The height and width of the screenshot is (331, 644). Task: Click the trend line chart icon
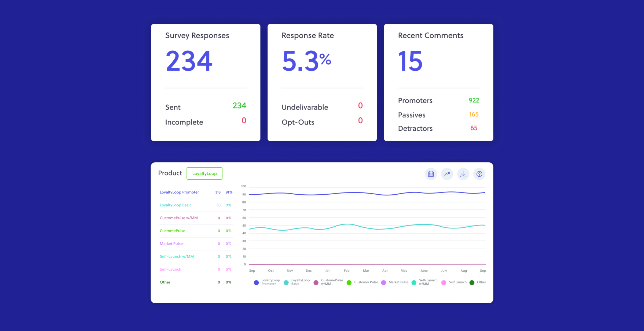pos(447,174)
